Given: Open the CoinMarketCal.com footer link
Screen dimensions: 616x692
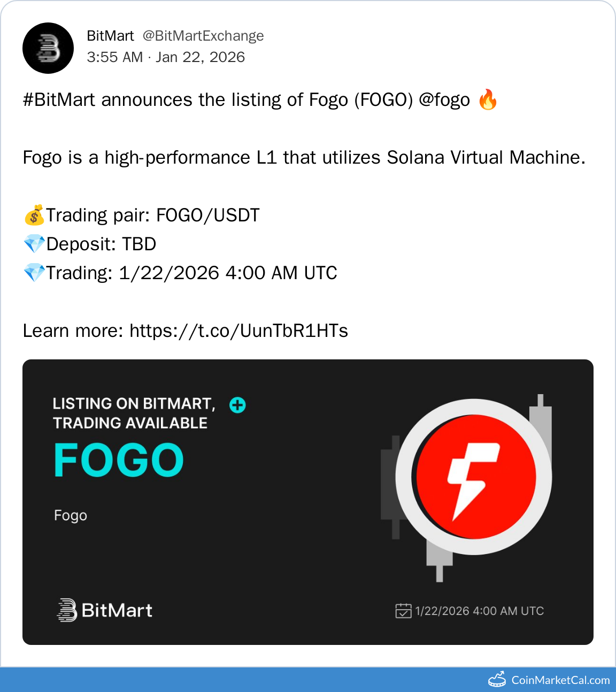Looking at the screenshot, I should 560,680.
